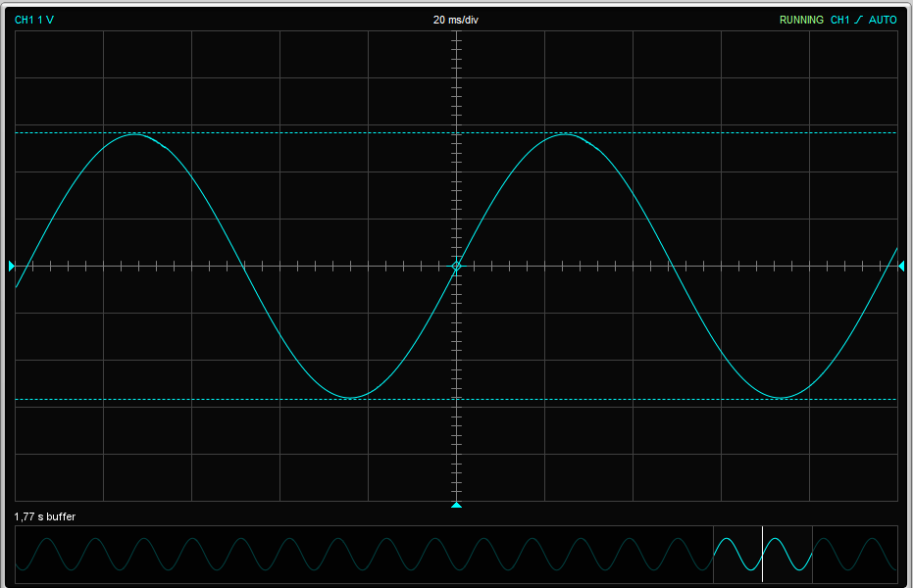Open the CH1 1 V vertical scale setting
Image resolution: width=913 pixels, height=588 pixels.
pyautogui.click(x=34, y=20)
